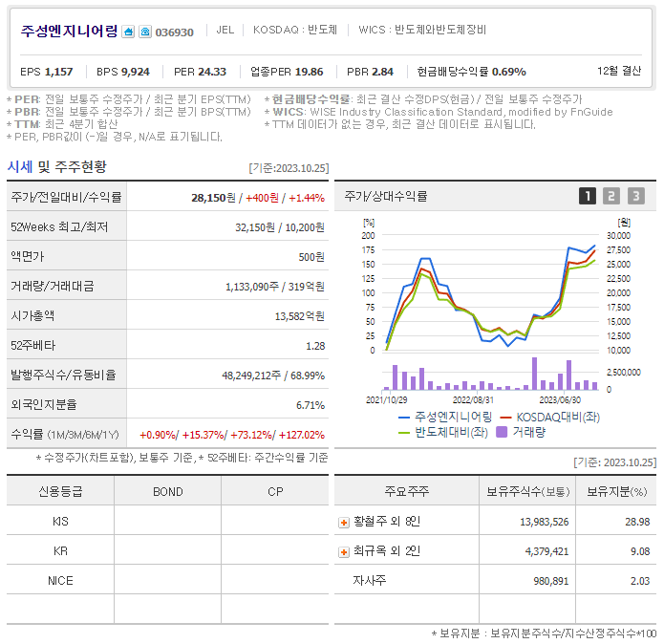The width and height of the screenshot is (664, 644).
Task: Click the 52주베타 value 1.28
Action: [x=315, y=346]
